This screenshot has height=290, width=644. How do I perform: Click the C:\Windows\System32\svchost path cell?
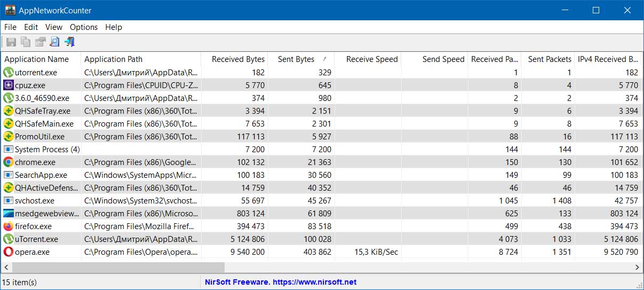tap(141, 201)
